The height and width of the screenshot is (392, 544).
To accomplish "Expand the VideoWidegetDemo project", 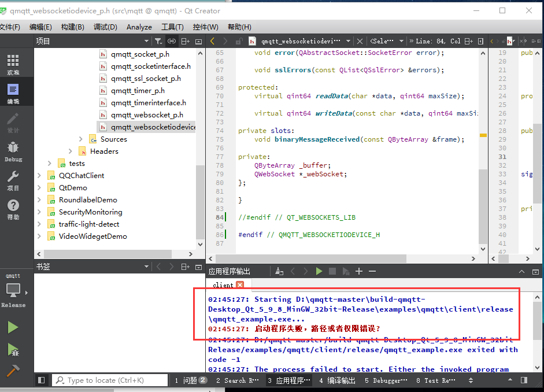I will click(x=39, y=236).
